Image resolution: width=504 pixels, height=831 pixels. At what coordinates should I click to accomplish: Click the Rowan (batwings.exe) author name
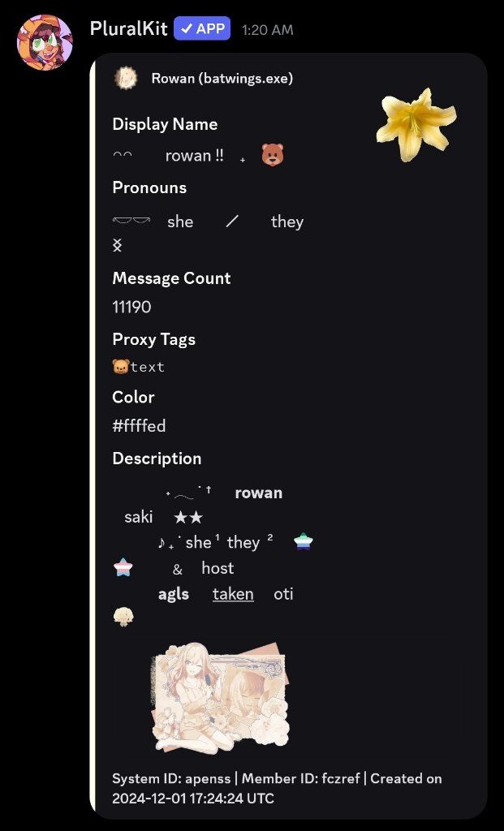pos(222,79)
